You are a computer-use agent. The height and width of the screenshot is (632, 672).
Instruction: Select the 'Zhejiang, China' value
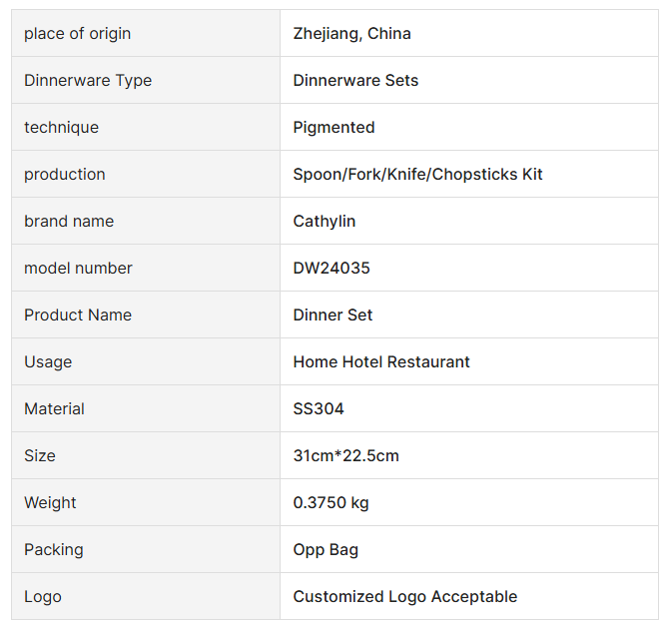351,34
